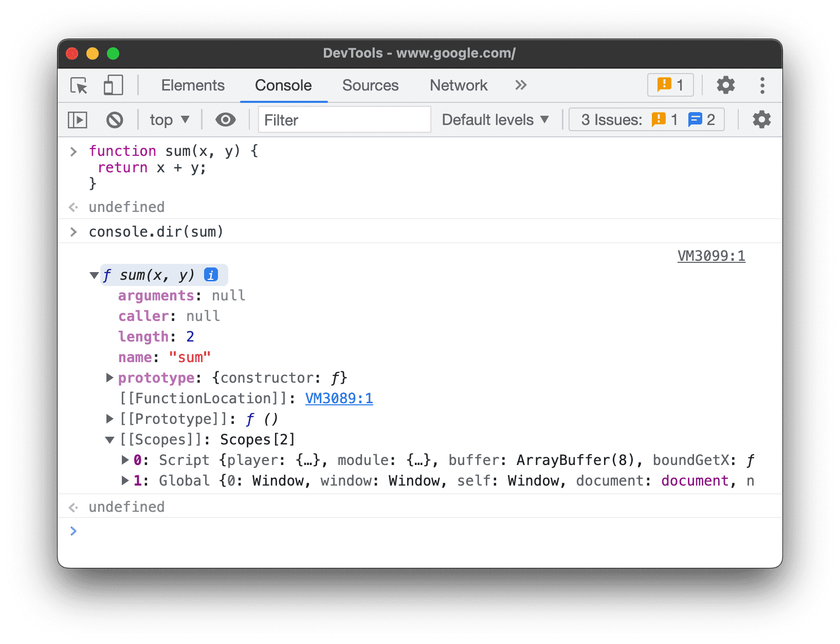Collapse the sum(x, y) function object

[x=94, y=276]
